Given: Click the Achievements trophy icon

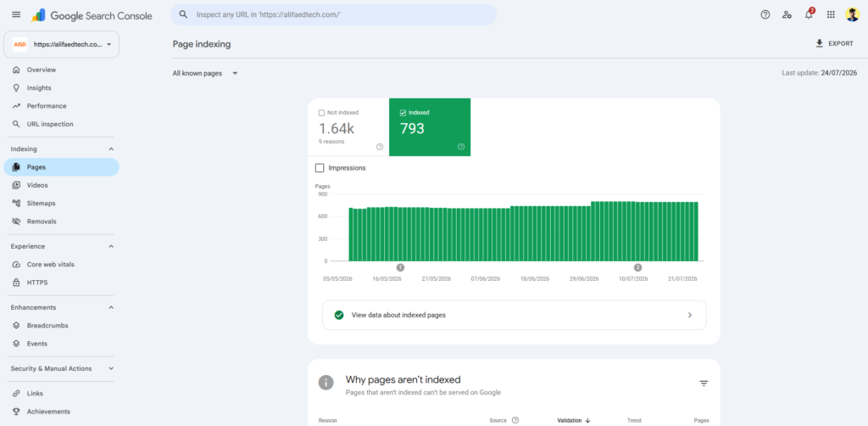Looking at the screenshot, I should [x=16, y=412].
